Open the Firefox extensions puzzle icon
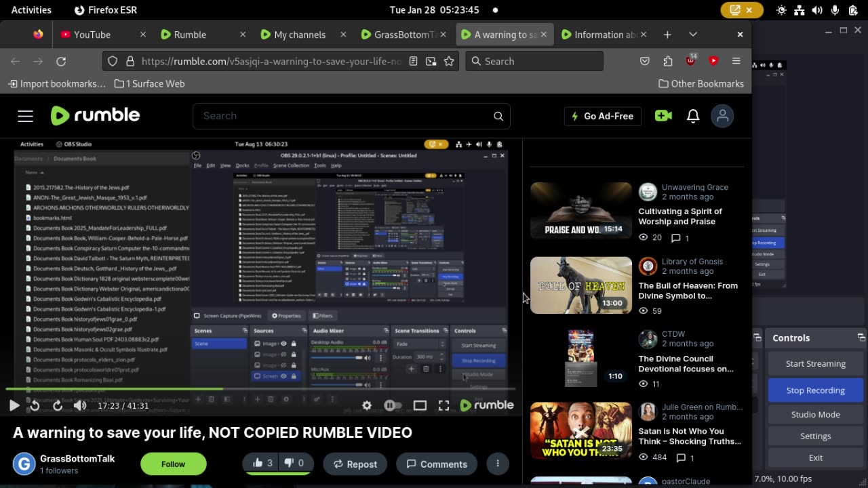 point(668,61)
